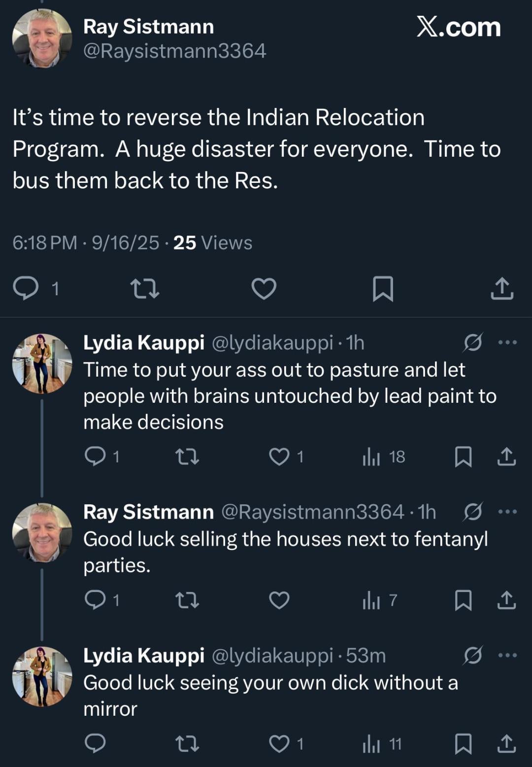Repost the fentanyl parties reply
This screenshot has width=532, height=767.
tap(187, 600)
